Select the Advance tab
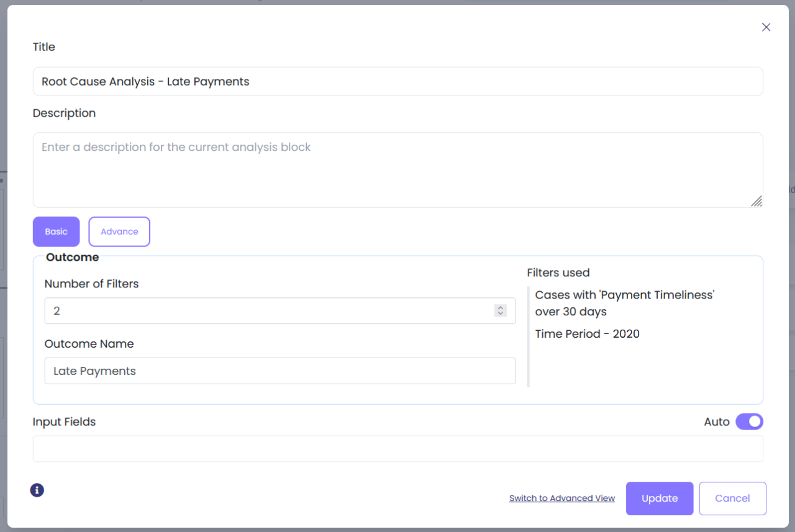 (x=119, y=232)
